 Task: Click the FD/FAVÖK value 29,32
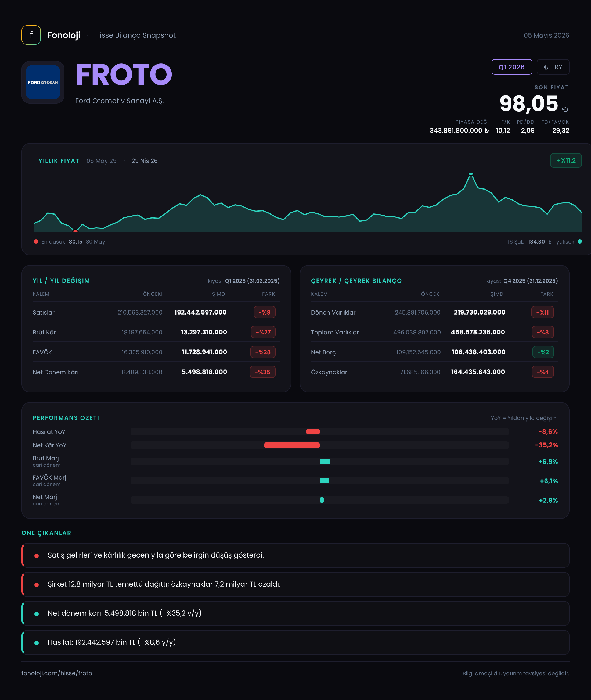(x=561, y=130)
